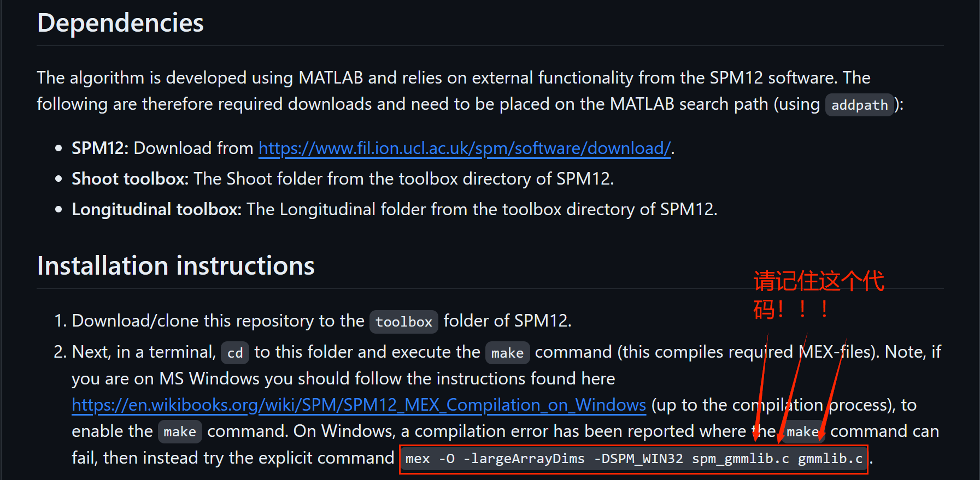Viewport: 980px width, 480px height.
Task: Click the Dependencies heading
Action: tap(120, 23)
